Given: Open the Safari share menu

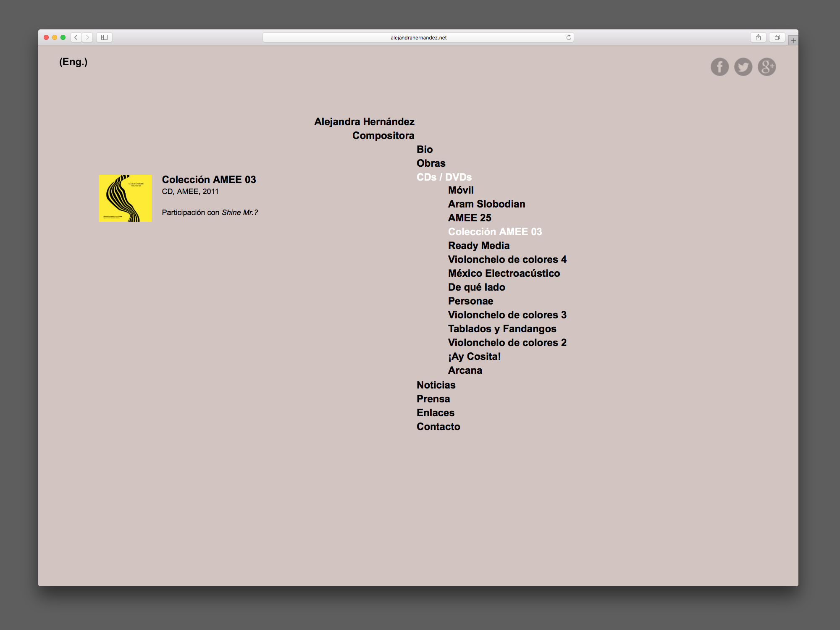Looking at the screenshot, I should coord(758,37).
